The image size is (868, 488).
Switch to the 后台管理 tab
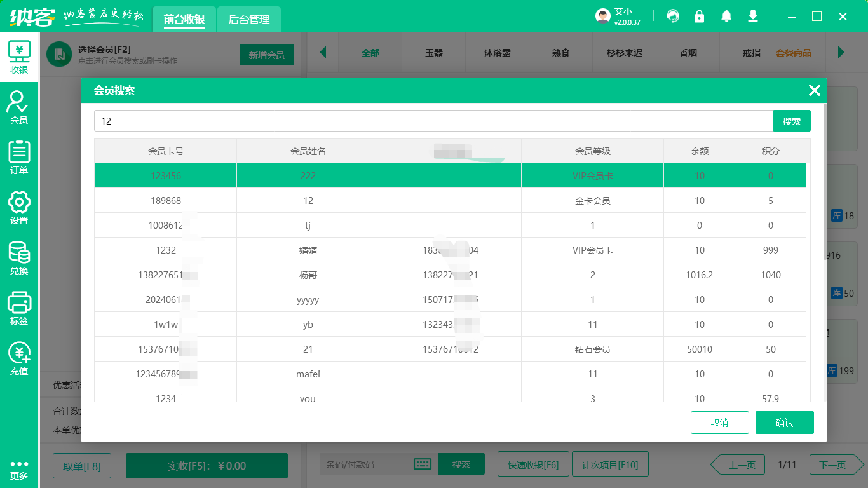tap(248, 19)
